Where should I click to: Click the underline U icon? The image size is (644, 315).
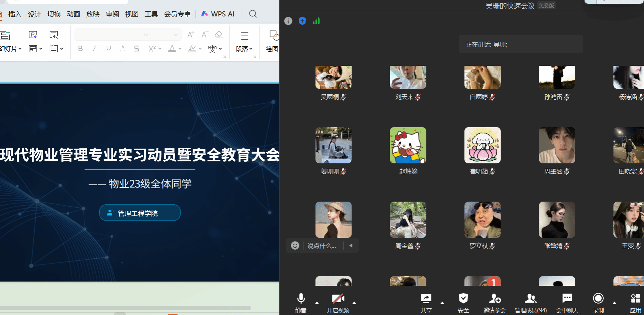click(x=108, y=49)
